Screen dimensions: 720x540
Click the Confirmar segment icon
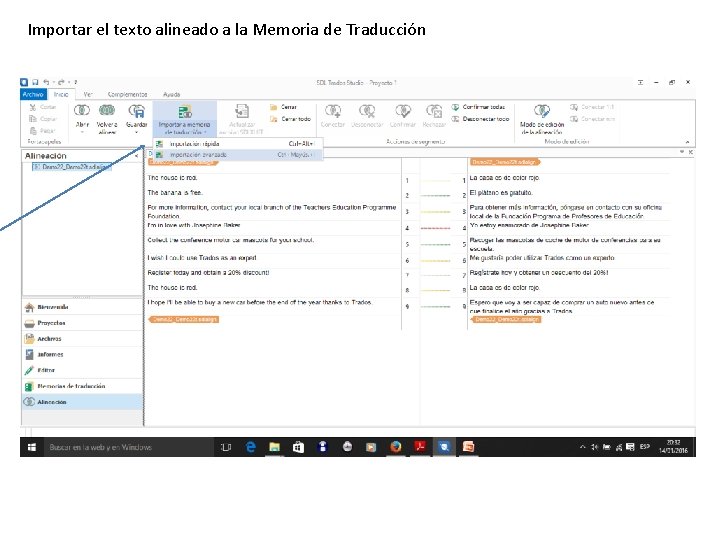tap(403, 111)
